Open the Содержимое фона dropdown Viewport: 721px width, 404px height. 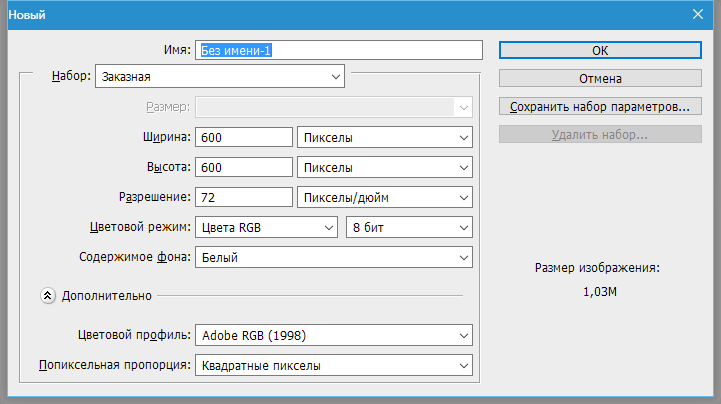click(334, 257)
